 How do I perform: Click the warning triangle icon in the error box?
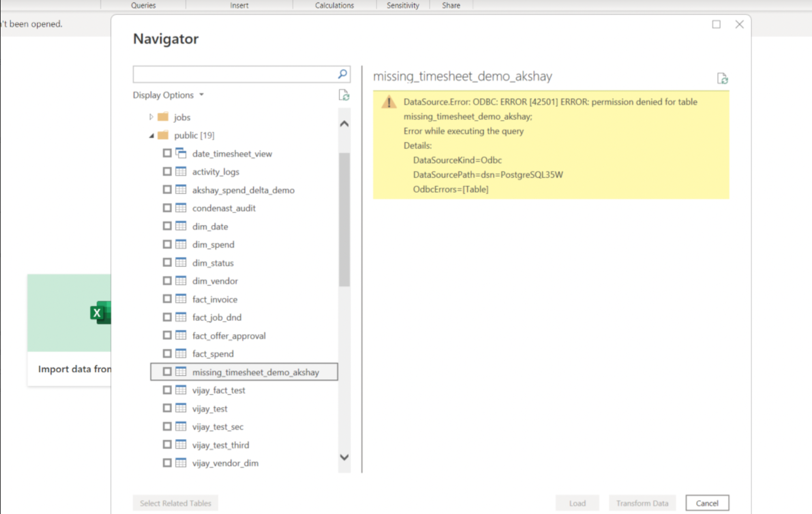(388, 102)
